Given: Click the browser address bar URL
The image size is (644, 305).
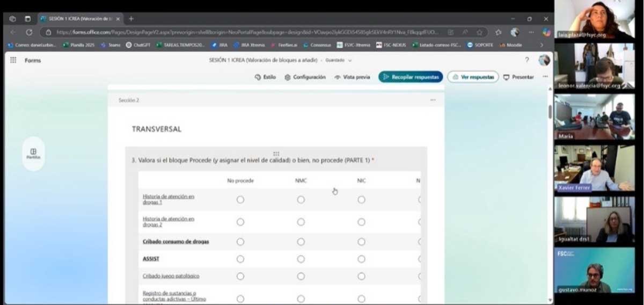Looking at the screenshot, I should click(x=247, y=32).
